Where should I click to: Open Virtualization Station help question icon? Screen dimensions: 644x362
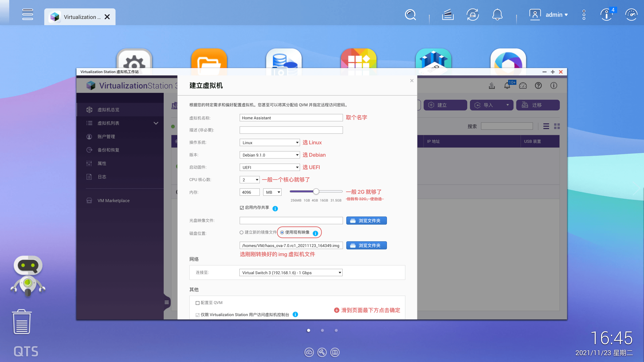point(538,86)
